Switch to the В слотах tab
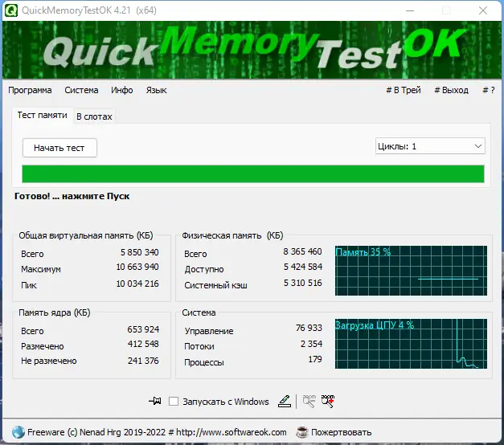Screen dimensions: 504x445 coord(94,116)
